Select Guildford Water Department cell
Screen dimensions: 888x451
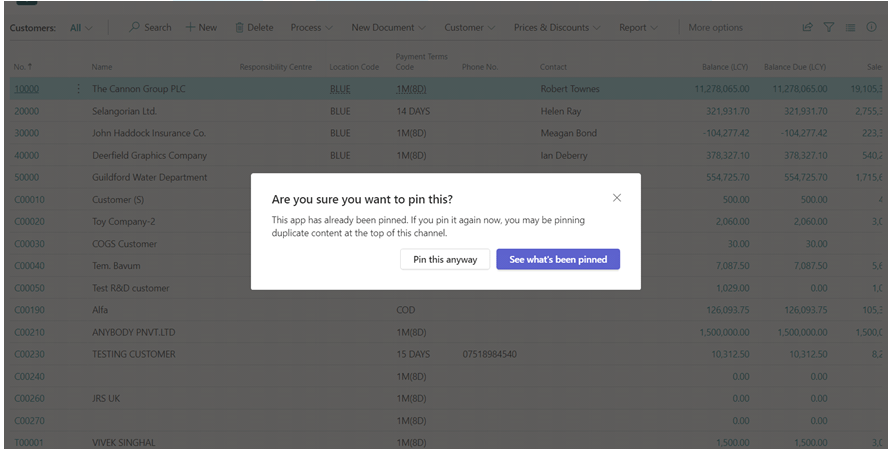click(x=150, y=177)
